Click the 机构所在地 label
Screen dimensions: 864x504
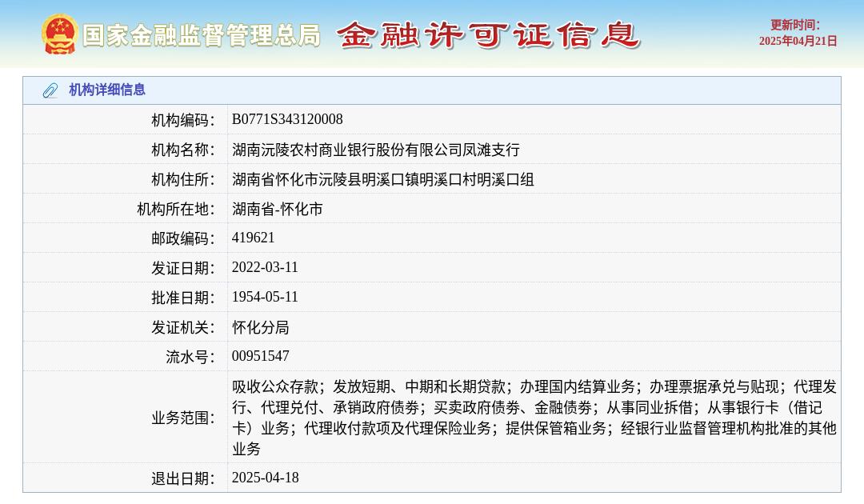coord(176,210)
